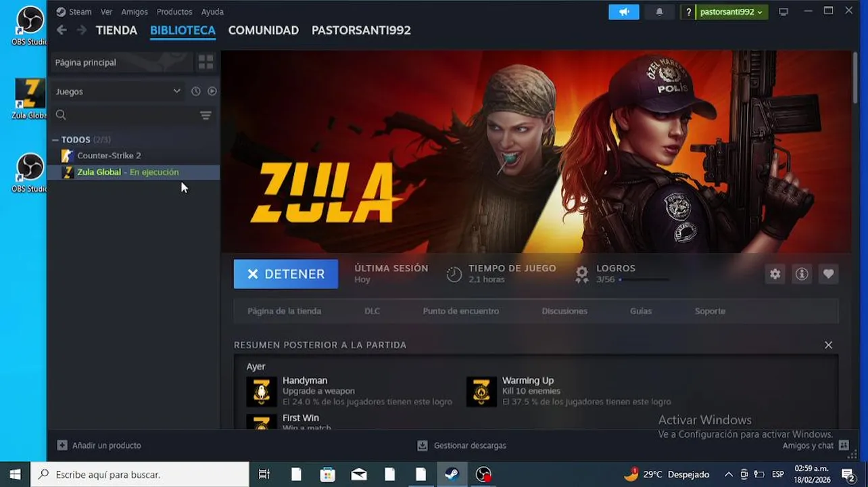The width and height of the screenshot is (868, 487).
Task: Open PASTORSANTI992 profile tab
Action: tap(361, 30)
